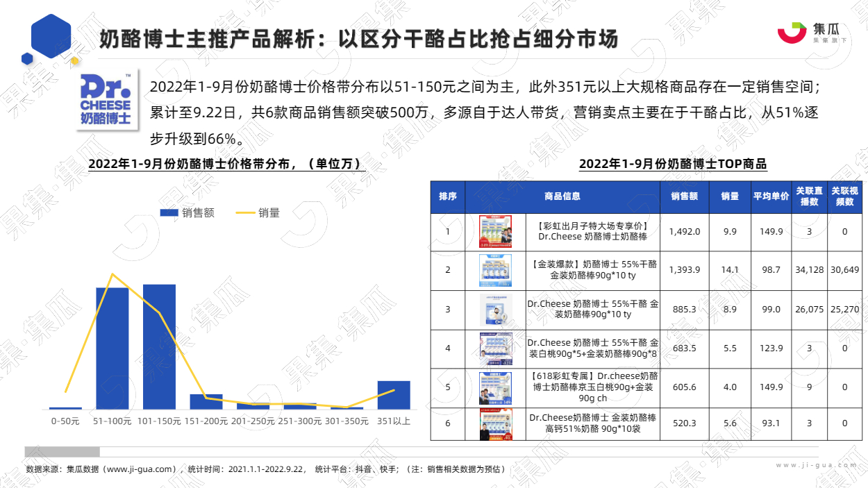Select the 201-250元 axis label
868x488 pixels.
[x=253, y=421]
